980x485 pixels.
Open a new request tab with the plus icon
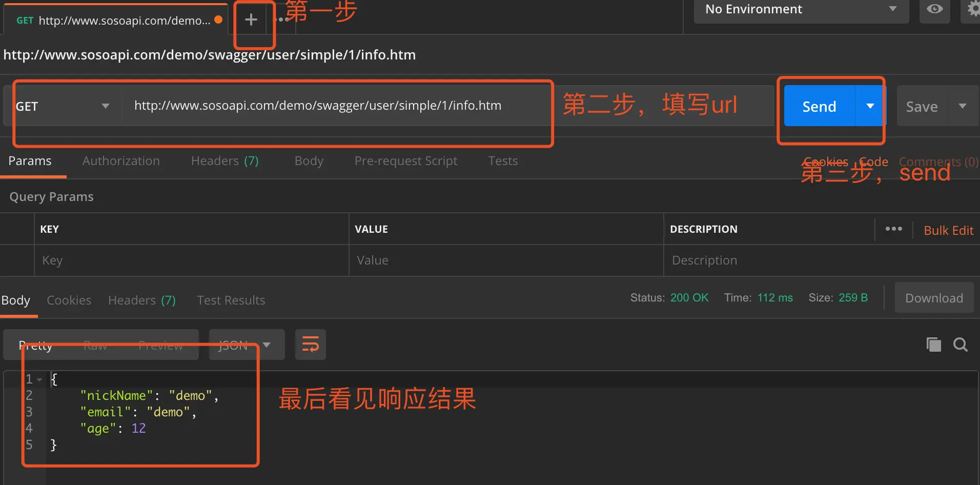251,19
